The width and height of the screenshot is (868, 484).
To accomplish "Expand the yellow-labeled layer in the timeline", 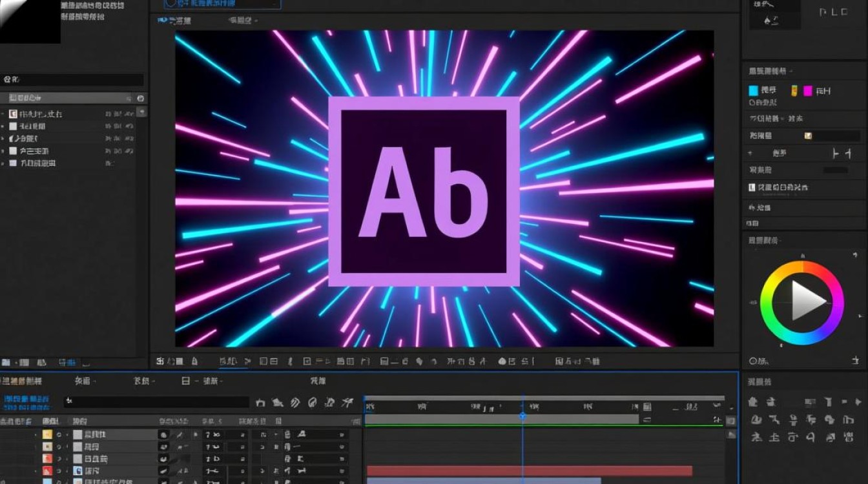I will tap(36, 435).
